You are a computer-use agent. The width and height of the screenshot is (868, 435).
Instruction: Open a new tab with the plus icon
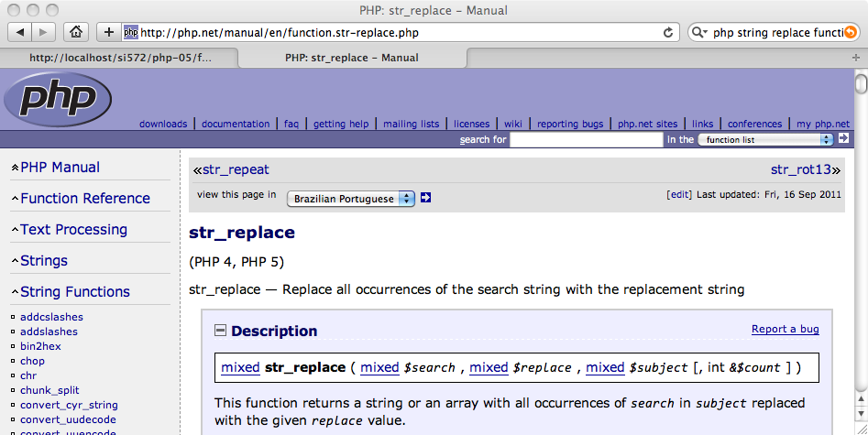tap(856, 58)
